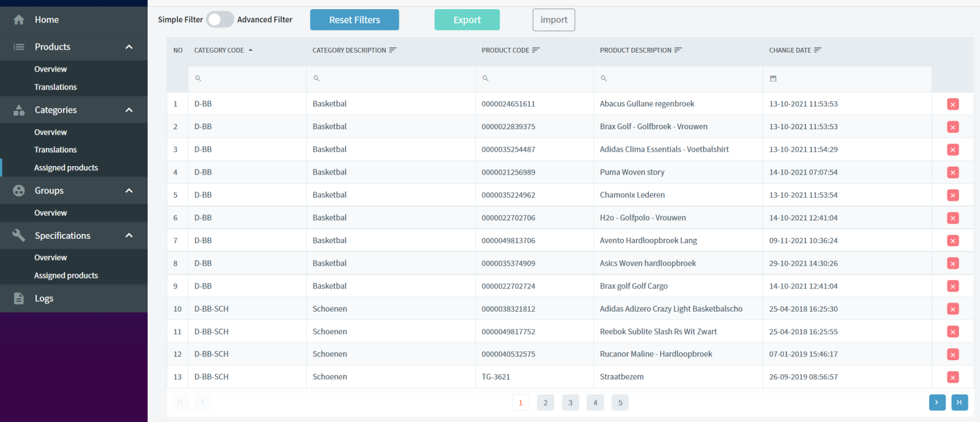Click the Reset Filters button
Screen dimensions: 980x422
(x=354, y=20)
